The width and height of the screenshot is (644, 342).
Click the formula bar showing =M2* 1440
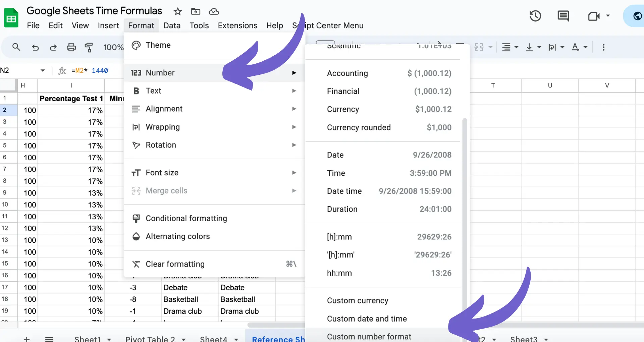click(x=90, y=70)
